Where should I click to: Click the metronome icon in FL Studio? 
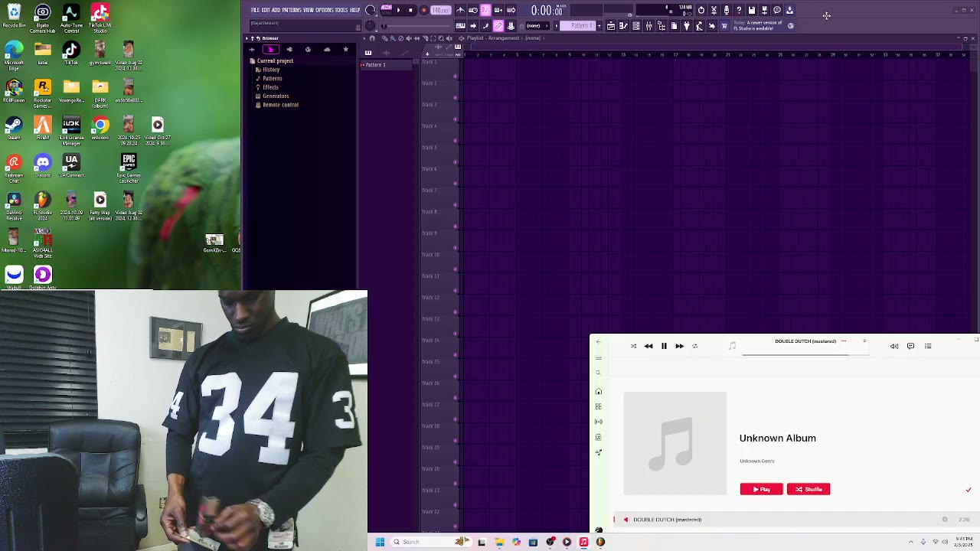click(460, 10)
